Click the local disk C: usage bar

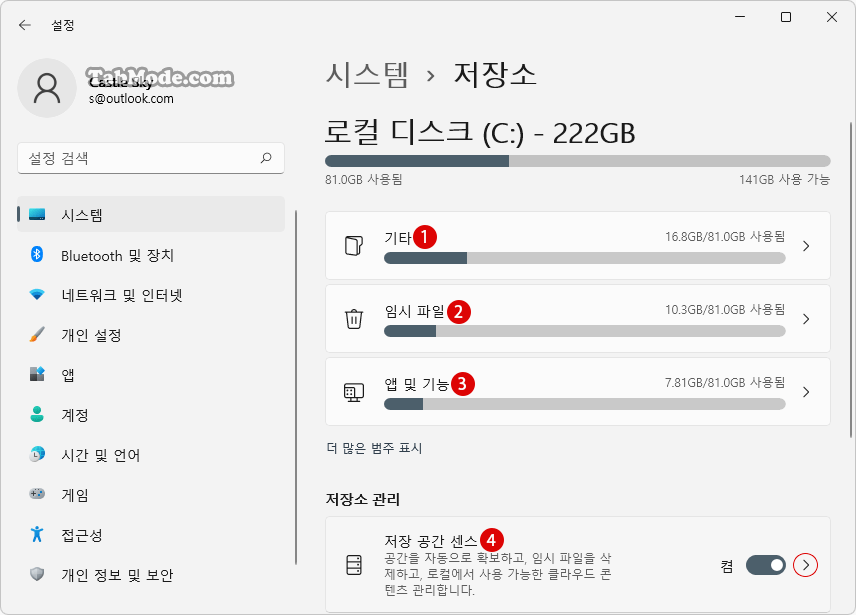coord(578,161)
